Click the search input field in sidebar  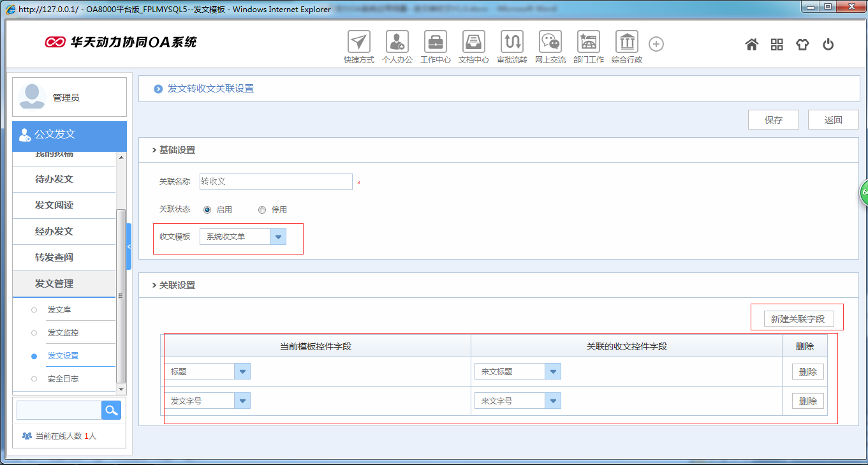pos(59,410)
